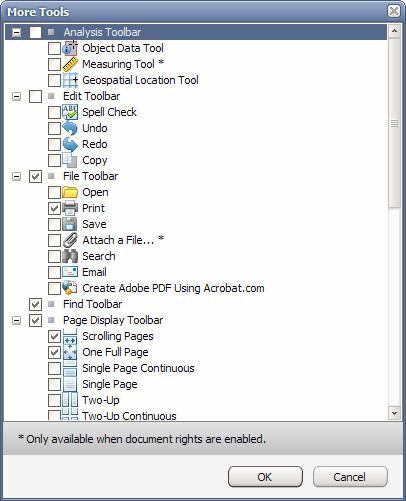Click the scrollbar down arrow

tap(394, 413)
